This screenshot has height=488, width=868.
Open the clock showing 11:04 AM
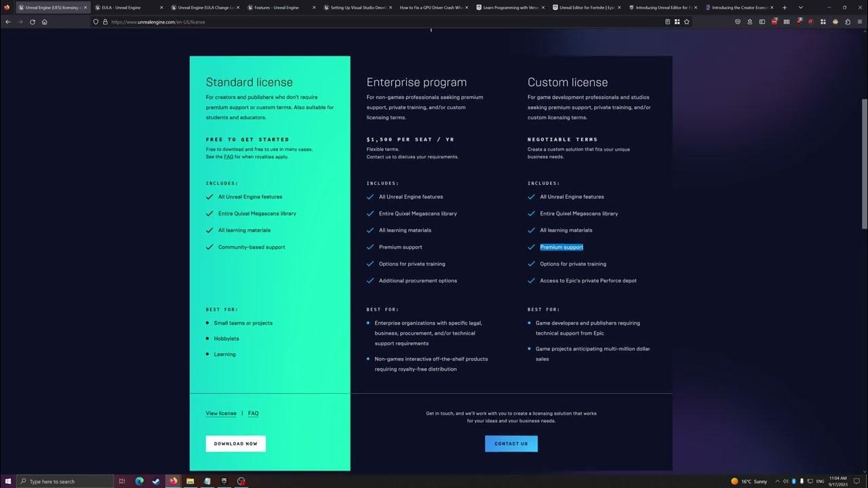click(x=838, y=481)
